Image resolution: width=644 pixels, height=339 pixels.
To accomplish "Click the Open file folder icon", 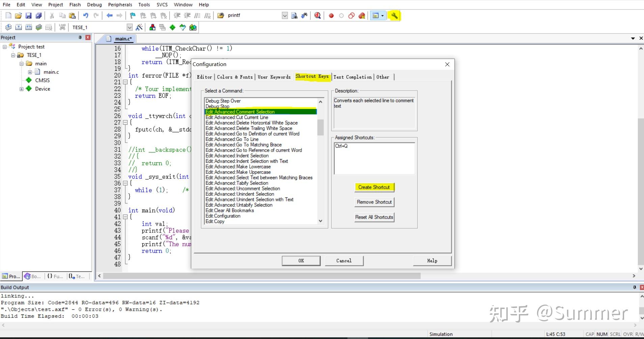I will click(x=18, y=16).
